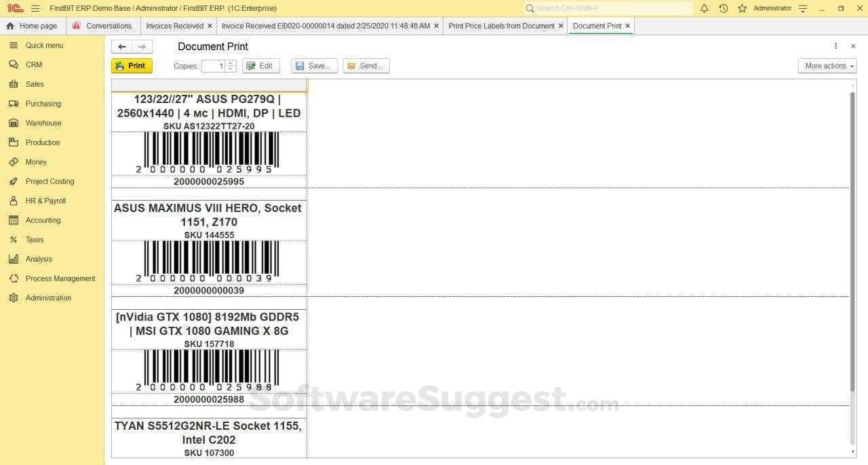Switch to Print Price Labels from Document tab

tap(501, 26)
